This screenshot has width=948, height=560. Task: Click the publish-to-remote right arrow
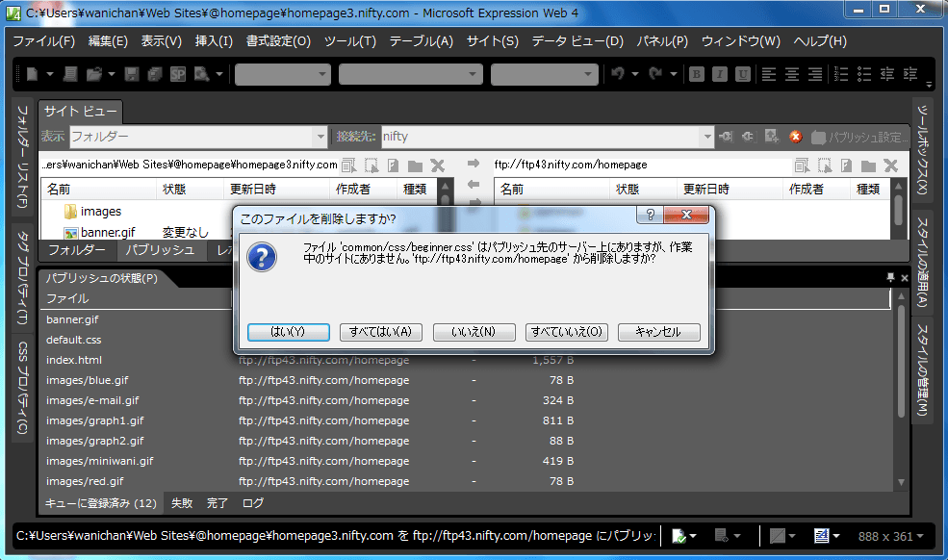point(474,164)
